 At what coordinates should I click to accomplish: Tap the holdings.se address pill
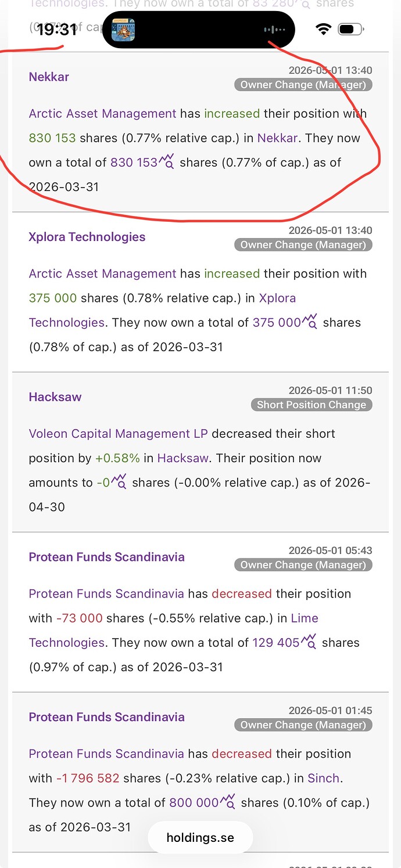click(201, 837)
